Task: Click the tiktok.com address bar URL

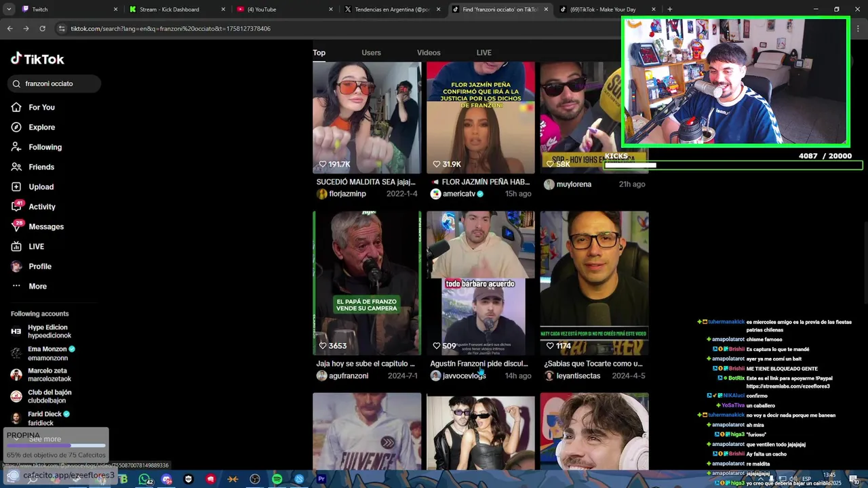Action: (x=171, y=28)
